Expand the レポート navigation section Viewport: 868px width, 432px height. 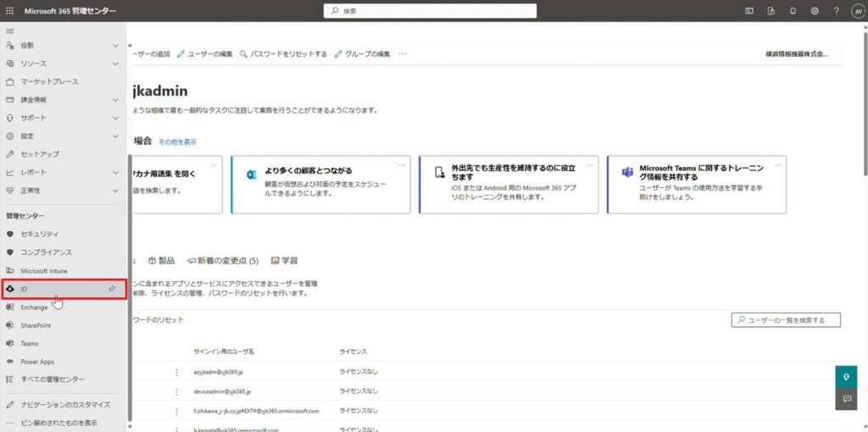[115, 173]
